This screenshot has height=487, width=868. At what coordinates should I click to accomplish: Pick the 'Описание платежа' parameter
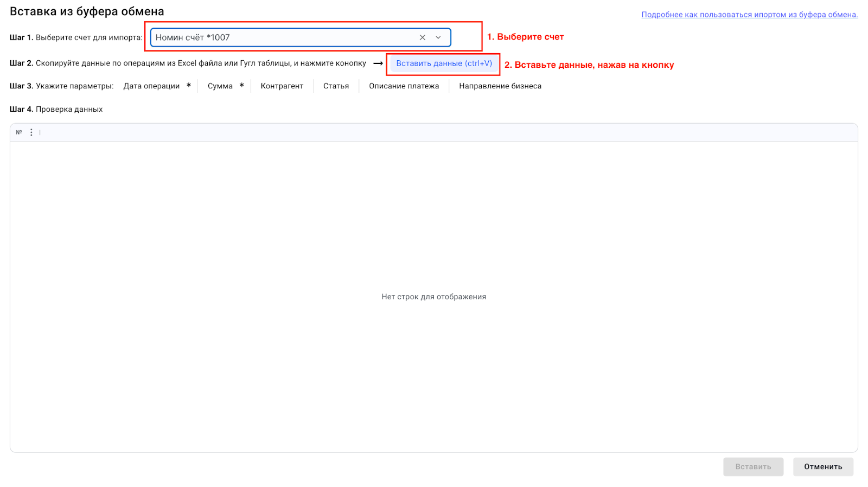point(404,86)
